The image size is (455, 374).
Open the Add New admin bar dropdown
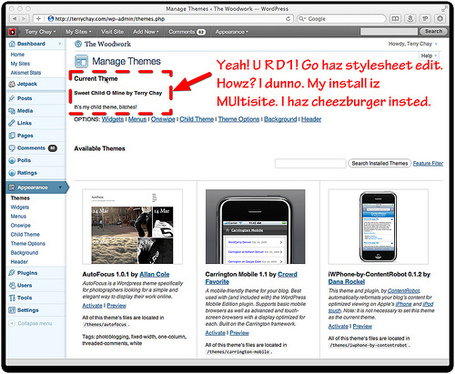click(146, 32)
